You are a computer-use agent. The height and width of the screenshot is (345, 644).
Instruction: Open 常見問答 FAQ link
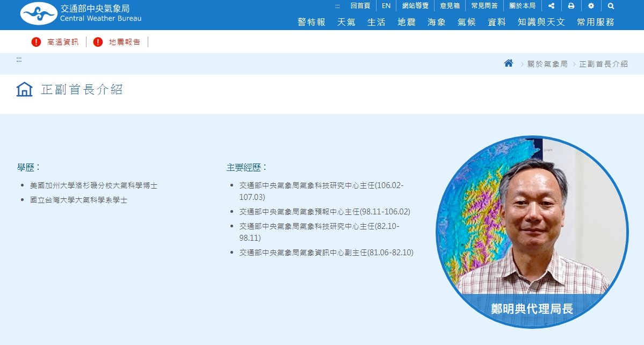[484, 6]
